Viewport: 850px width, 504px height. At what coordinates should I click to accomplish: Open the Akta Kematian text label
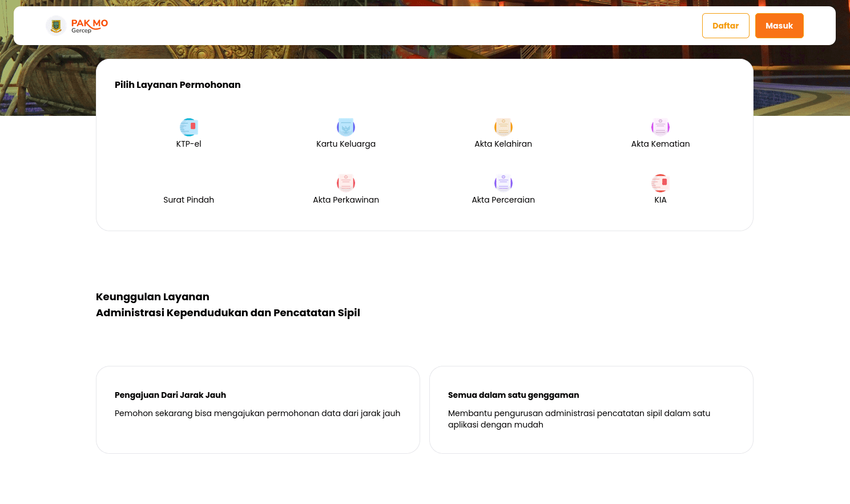click(660, 144)
